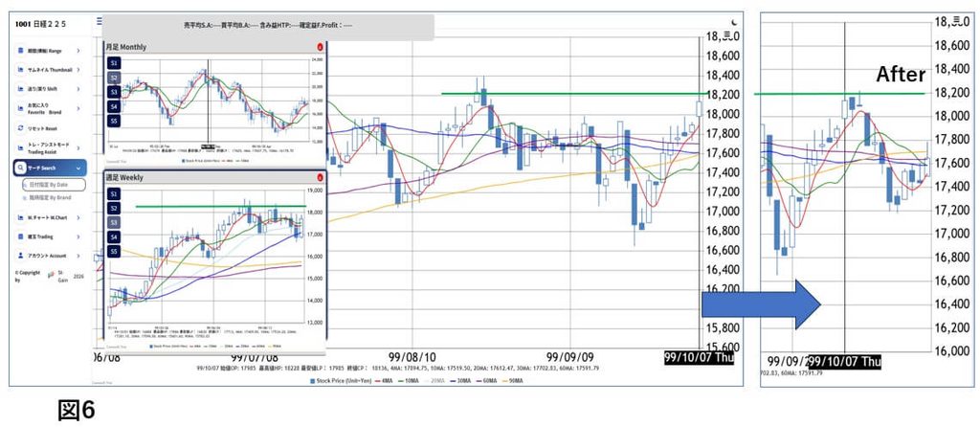Click the Range icon in the sidebar
Image resolution: width=980 pixels, height=427 pixels.
21,51
